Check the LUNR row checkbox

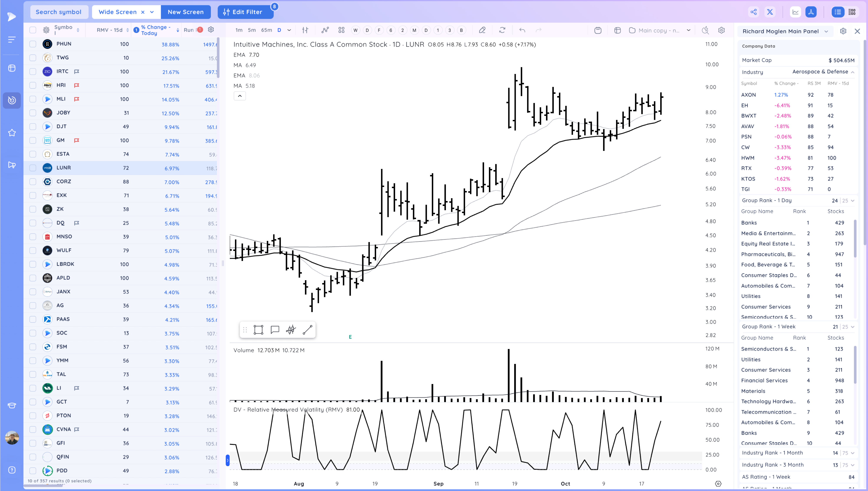pyautogui.click(x=33, y=168)
